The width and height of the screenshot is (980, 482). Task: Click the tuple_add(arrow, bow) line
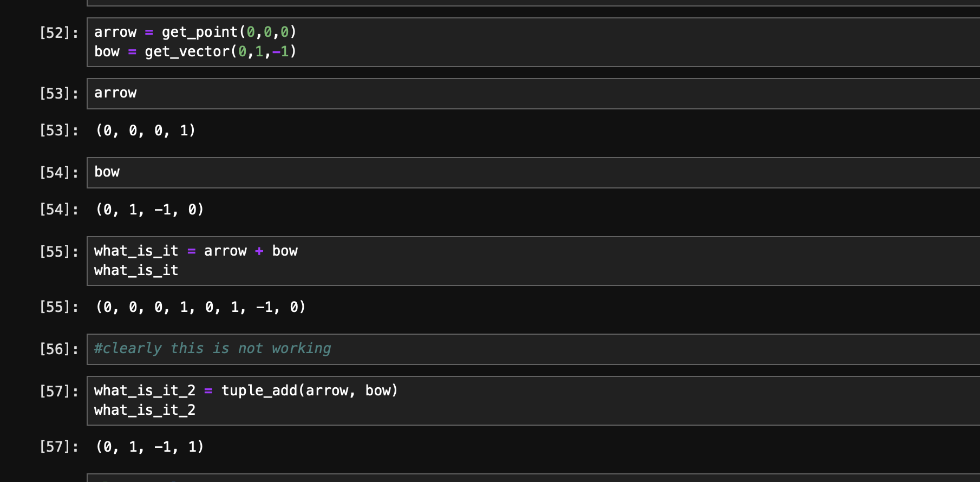pos(245,391)
